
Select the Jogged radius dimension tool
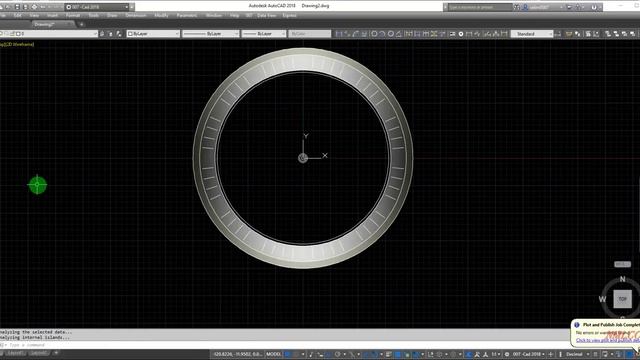pyautogui.click(x=382, y=34)
